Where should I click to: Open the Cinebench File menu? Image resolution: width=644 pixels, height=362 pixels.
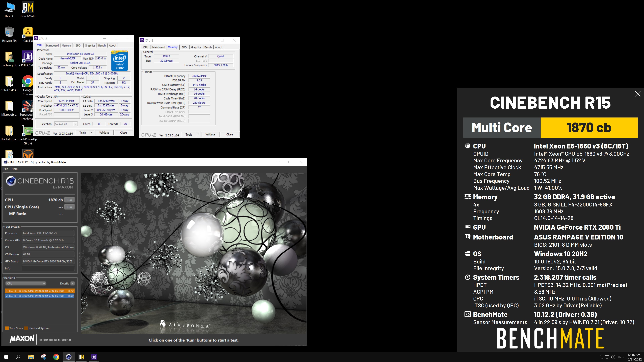pyautogui.click(x=6, y=169)
